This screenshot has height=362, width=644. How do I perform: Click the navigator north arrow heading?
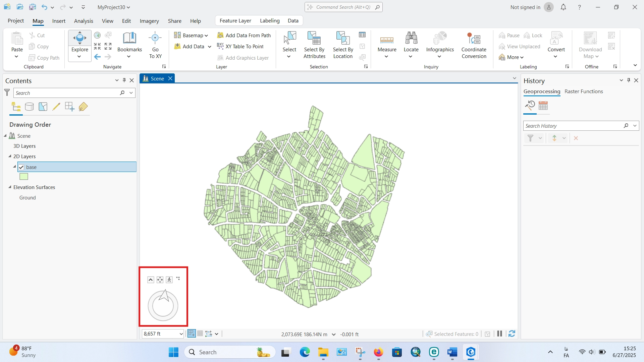(x=164, y=296)
